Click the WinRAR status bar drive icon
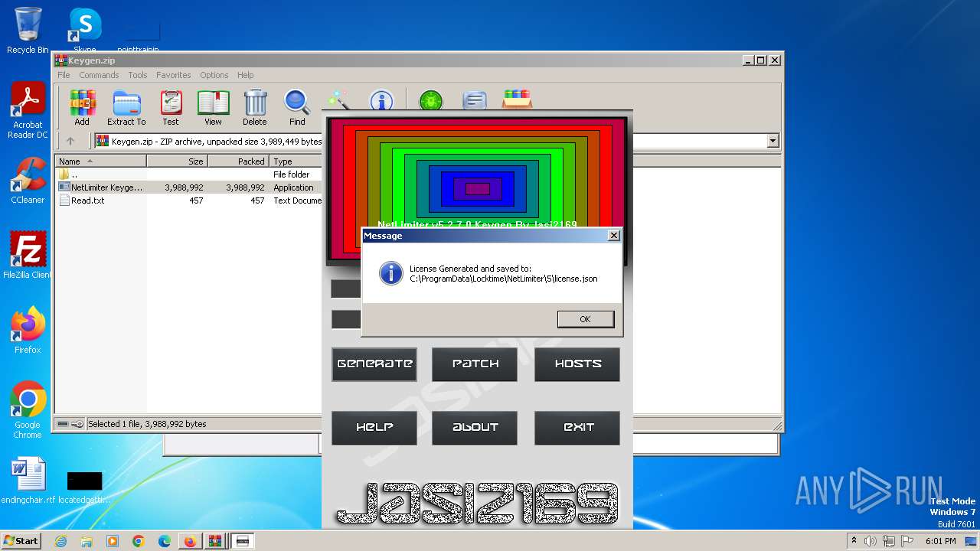 point(63,424)
